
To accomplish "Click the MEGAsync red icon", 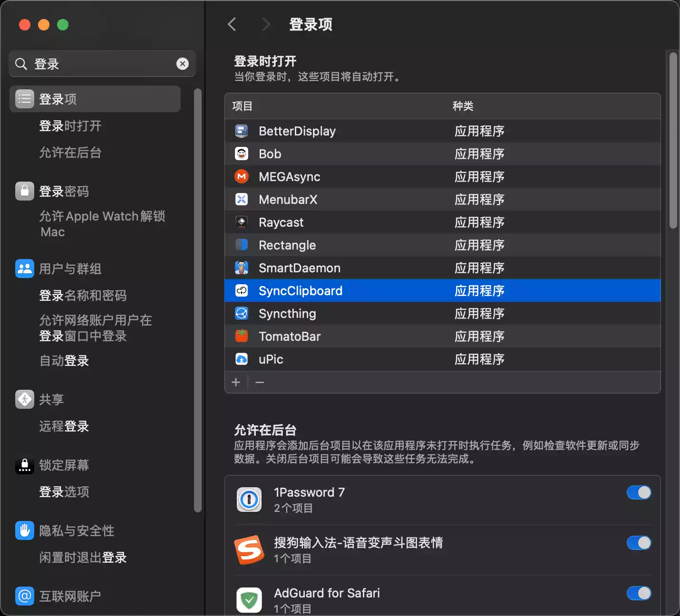I will [x=242, y=177].
